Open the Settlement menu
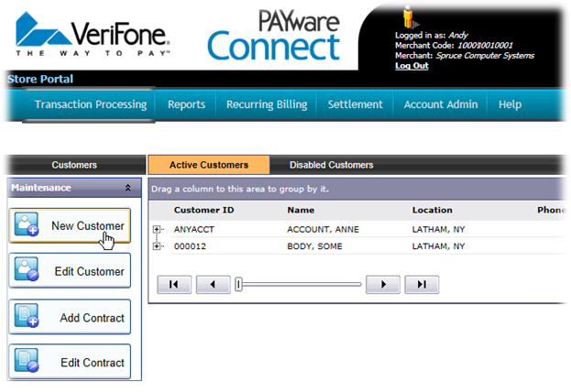Viewport: 571px width, 392px height. (x=356, y=104)
